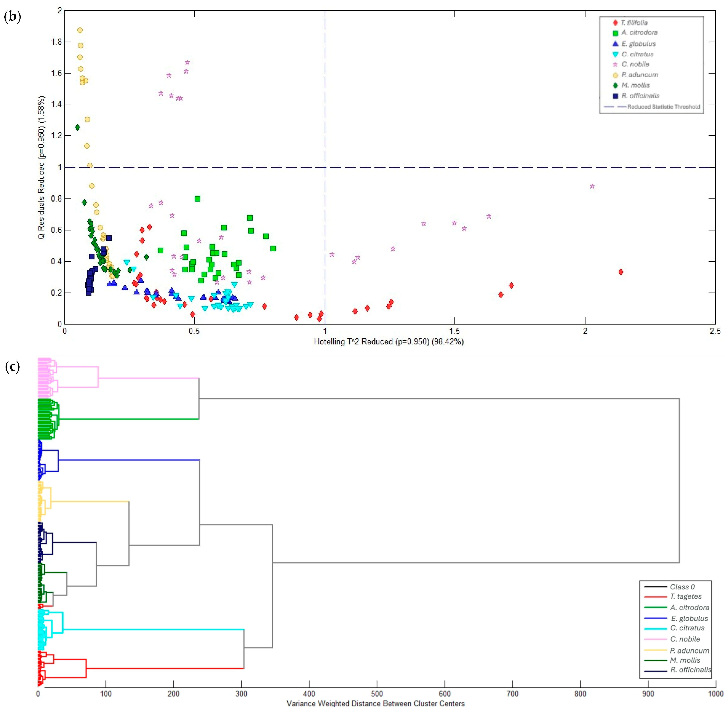Click the yellow circle marker for P. aduncum in scatter legend
728x711 pixels.
coord(615,75)
